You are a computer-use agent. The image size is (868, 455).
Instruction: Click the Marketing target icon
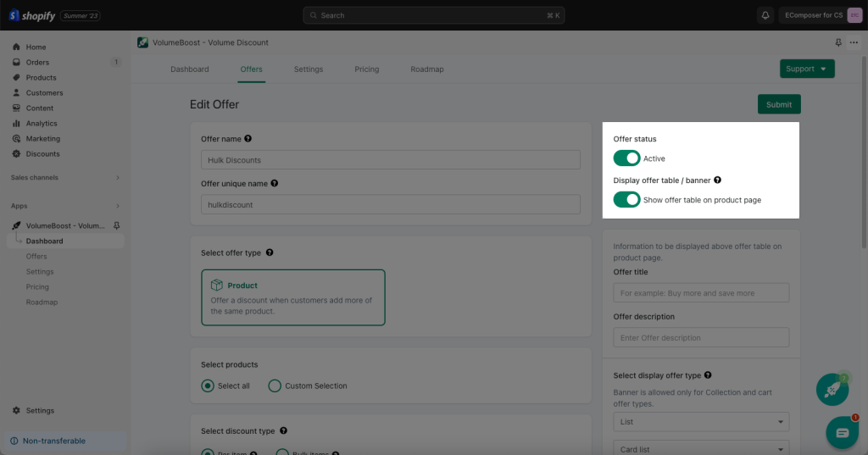16,138
